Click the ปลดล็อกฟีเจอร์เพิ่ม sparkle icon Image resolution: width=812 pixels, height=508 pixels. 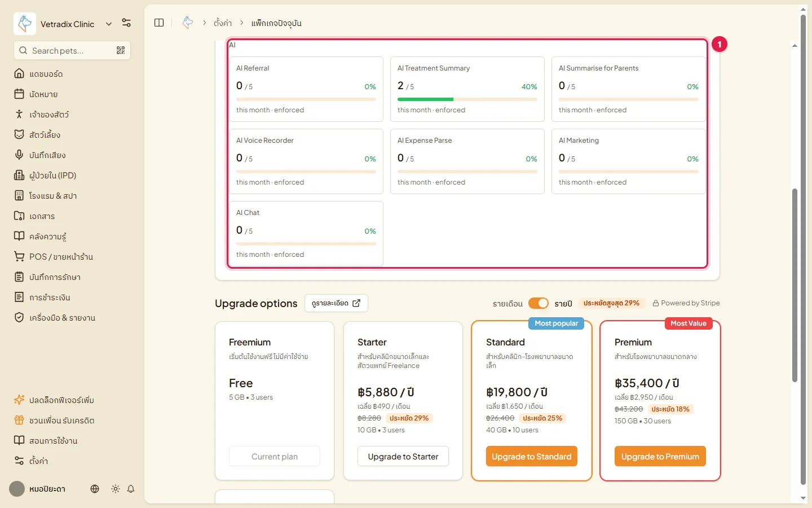click(x=19, y=400)
